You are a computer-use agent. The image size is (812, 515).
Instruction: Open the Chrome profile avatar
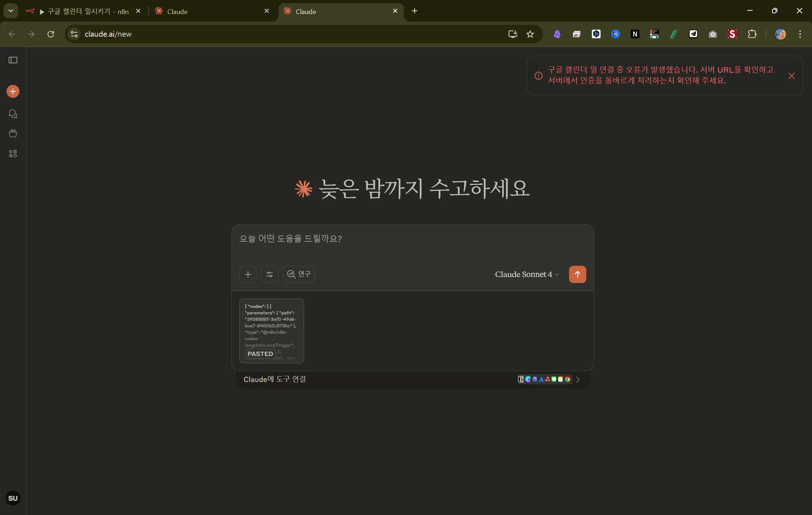[x=781, y=34]
